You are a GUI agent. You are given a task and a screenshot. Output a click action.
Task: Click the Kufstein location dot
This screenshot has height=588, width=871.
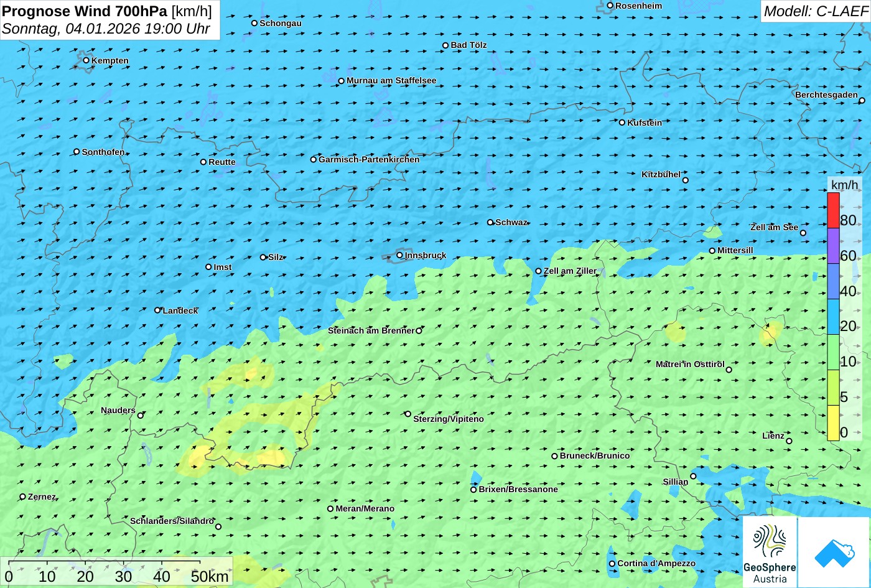point(622,123)
